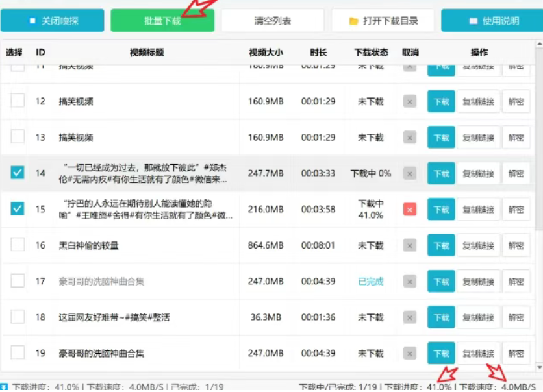The width and height of the screenshot is (543, 392).
Task: Click the red cancel icon for row 15
Action: click(409, 209)
